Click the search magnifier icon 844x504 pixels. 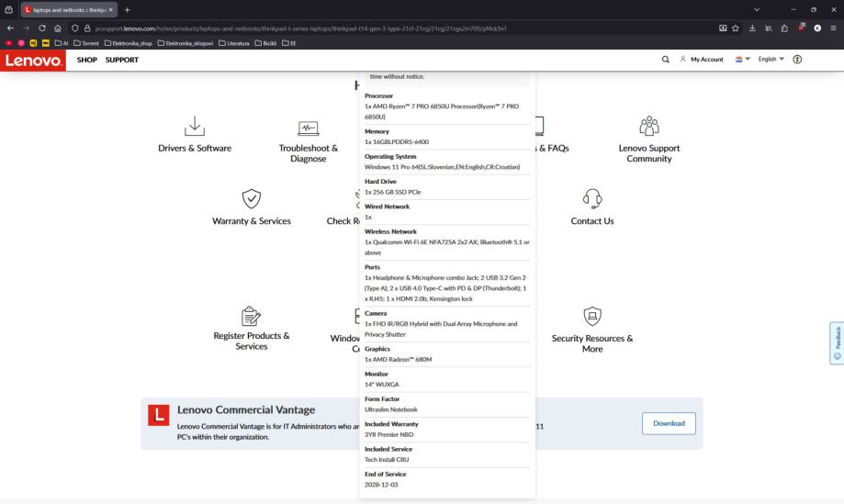point(666,60)
